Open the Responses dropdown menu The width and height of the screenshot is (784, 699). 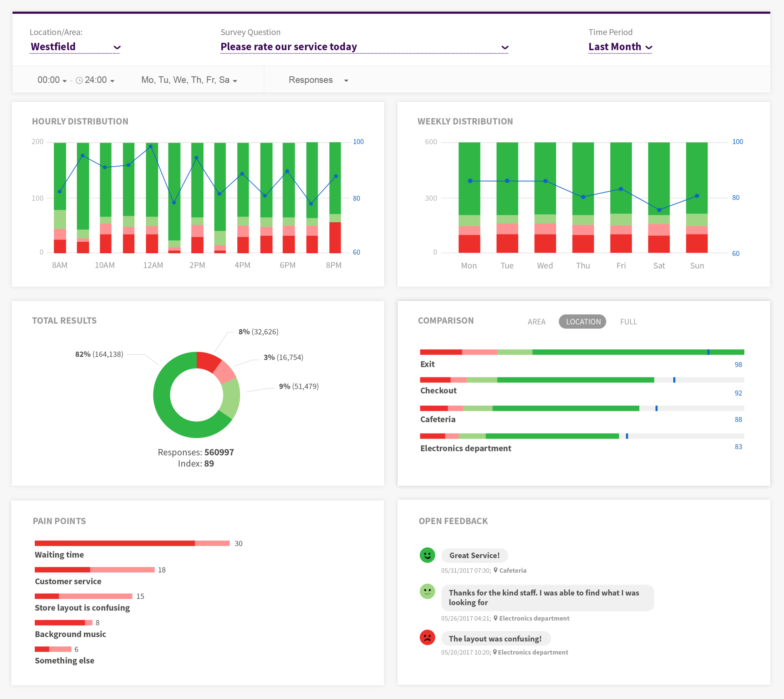(318, 80)
